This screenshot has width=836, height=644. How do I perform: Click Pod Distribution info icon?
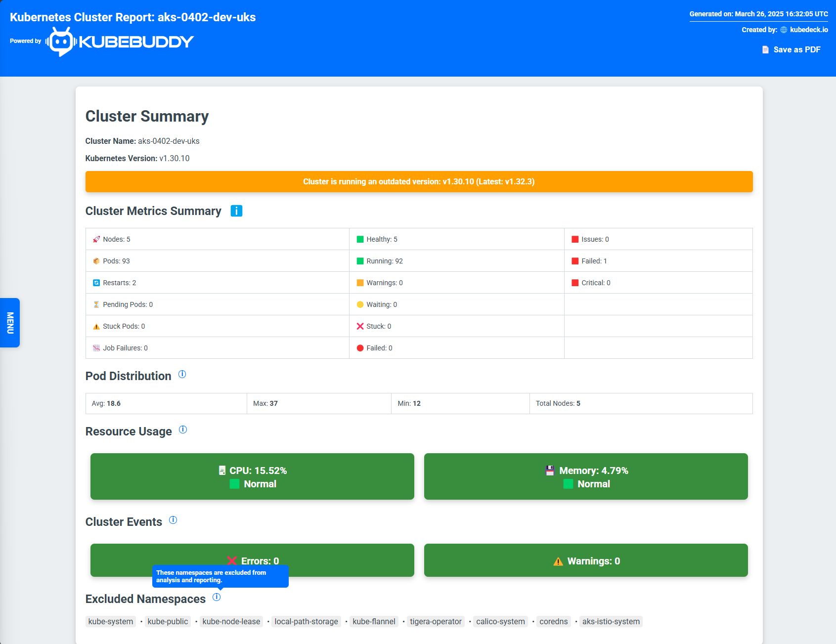182,374
